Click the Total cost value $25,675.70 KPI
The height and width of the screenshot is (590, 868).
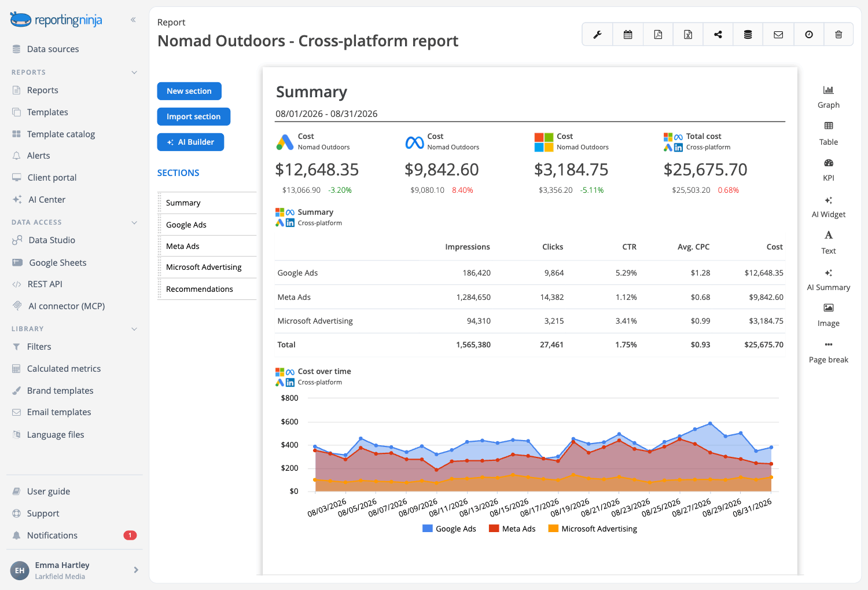tap(705, 170)
